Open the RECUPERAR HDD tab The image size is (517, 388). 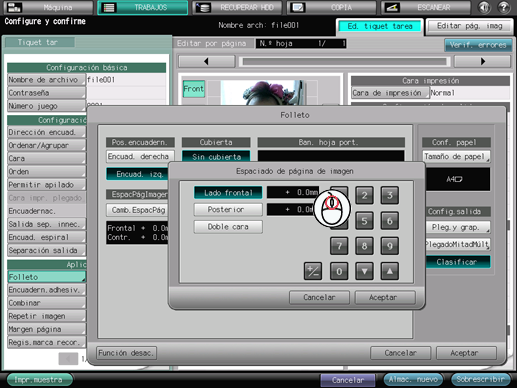click(237, 8)
